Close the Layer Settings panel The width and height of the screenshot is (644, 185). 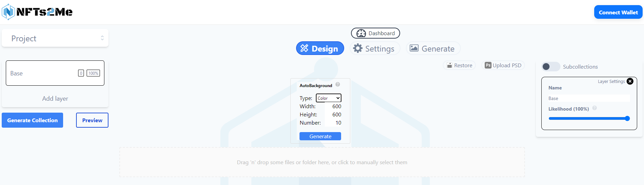tap(630, 81)
